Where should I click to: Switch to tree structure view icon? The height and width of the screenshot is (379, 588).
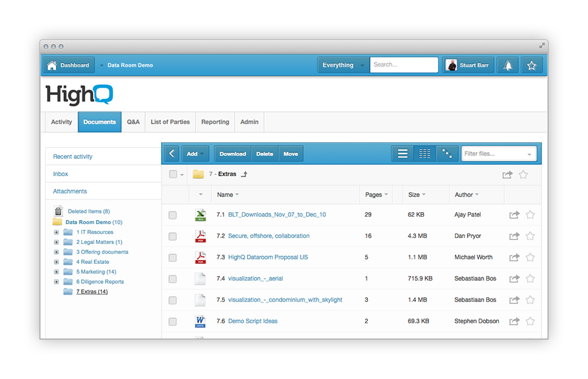click(x=446, y=154)
